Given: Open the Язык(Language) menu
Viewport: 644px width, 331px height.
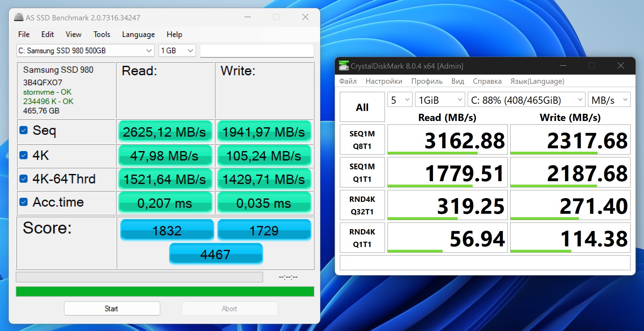Looking at the screenshot, I should pos(537,81).
